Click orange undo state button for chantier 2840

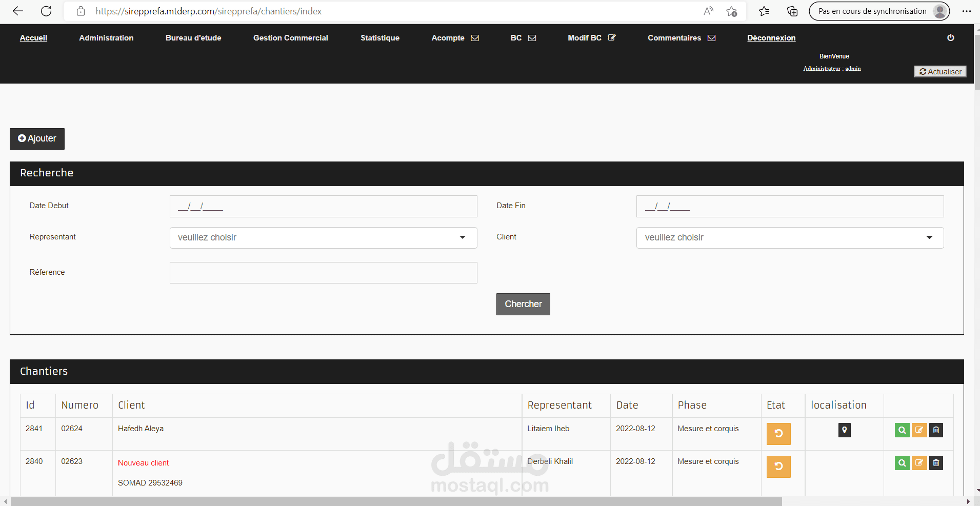coord(778,467)
